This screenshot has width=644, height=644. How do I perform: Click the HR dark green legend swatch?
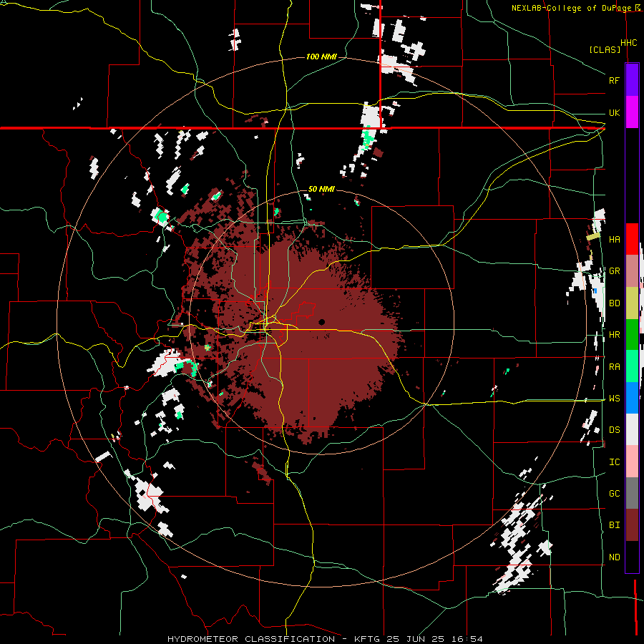point(632,334)
